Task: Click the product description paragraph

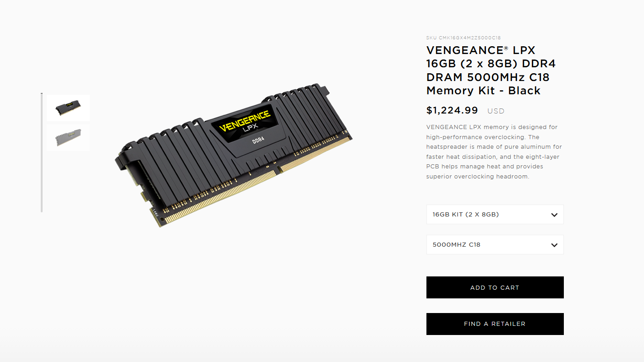Action: click(x=494, y=152)
